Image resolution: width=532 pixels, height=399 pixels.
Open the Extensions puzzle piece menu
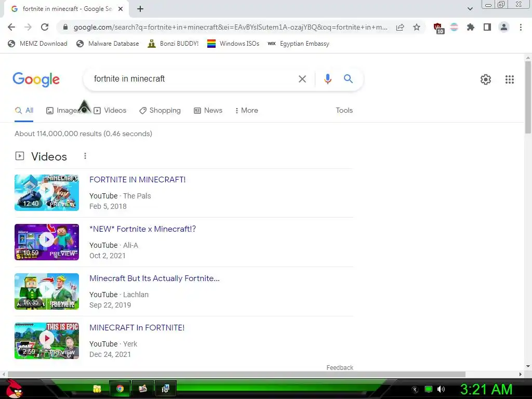pyautogui.click(x=471, y=27)
